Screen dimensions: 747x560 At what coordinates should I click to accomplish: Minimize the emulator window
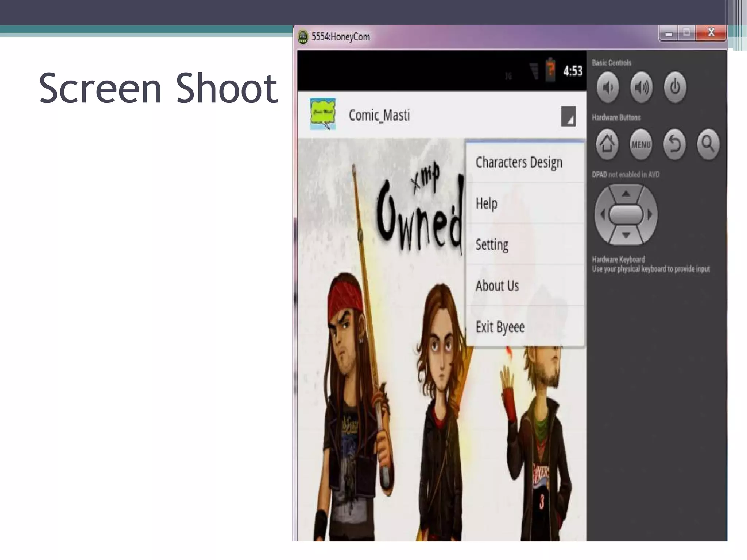pos(669,34)
